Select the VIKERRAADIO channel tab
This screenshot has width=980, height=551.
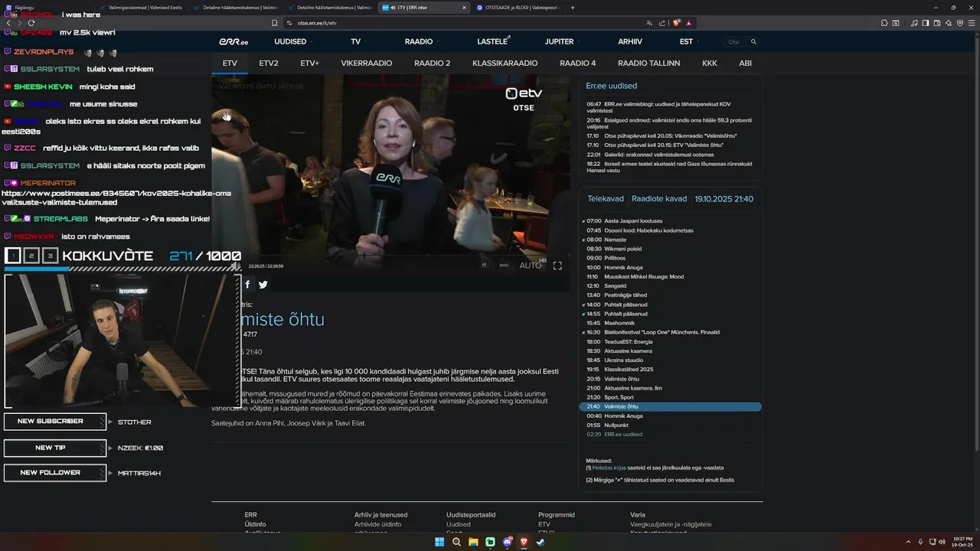(367, 63)
